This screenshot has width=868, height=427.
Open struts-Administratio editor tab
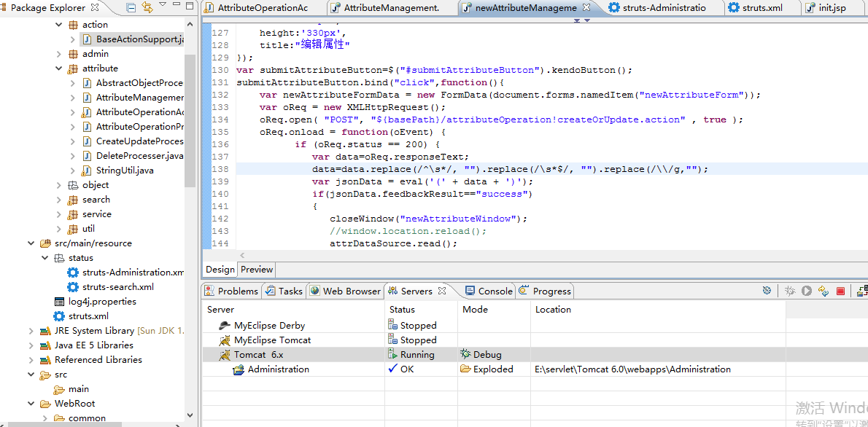click(x=657, y=8)
